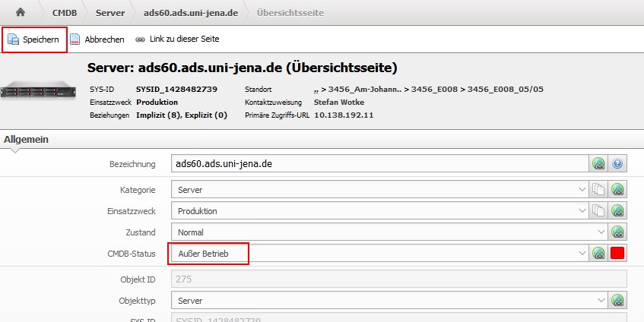This screenshot has height=322, width=644.
Task: Click the red CMDB-Status color swatch
Action: pyautogui.click(x=617, y=253)
